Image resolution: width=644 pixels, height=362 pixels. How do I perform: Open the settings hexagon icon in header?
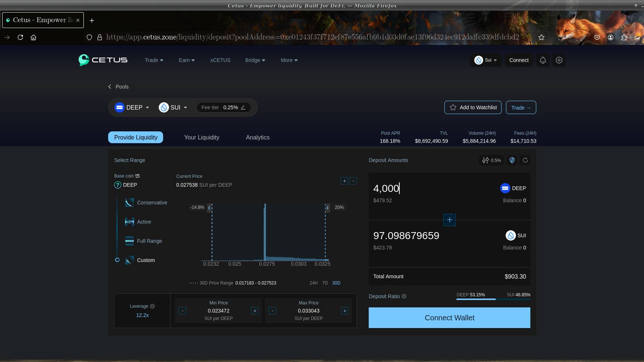[x=559, y=60]
